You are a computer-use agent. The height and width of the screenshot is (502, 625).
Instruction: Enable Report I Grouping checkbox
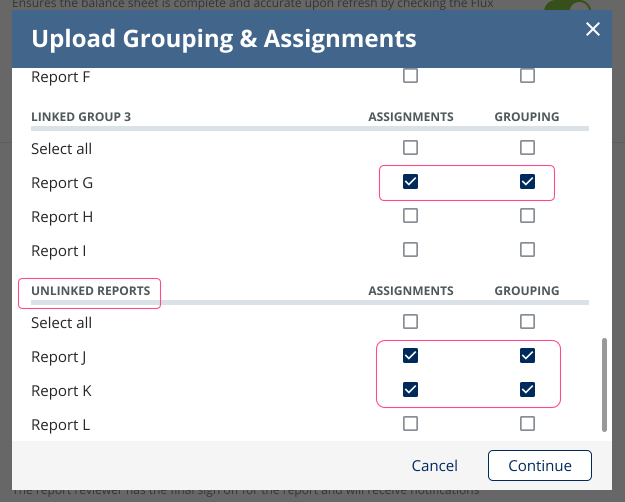pos(528,250)
